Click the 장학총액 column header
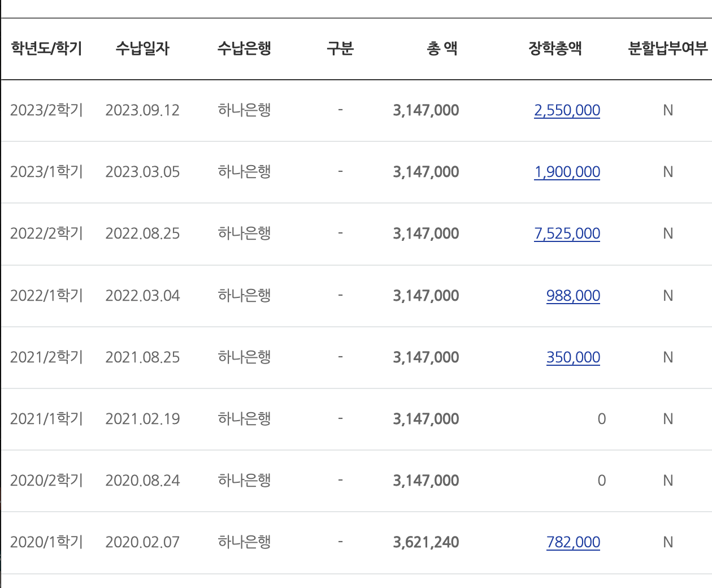The width and height of the screenshot is (712, 588). 555,49
